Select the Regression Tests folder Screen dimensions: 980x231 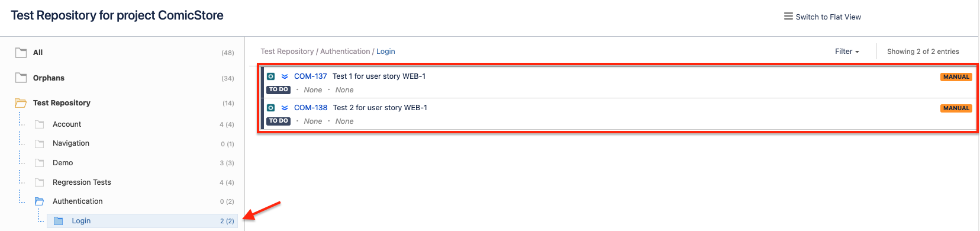click(x=82, y=182)
